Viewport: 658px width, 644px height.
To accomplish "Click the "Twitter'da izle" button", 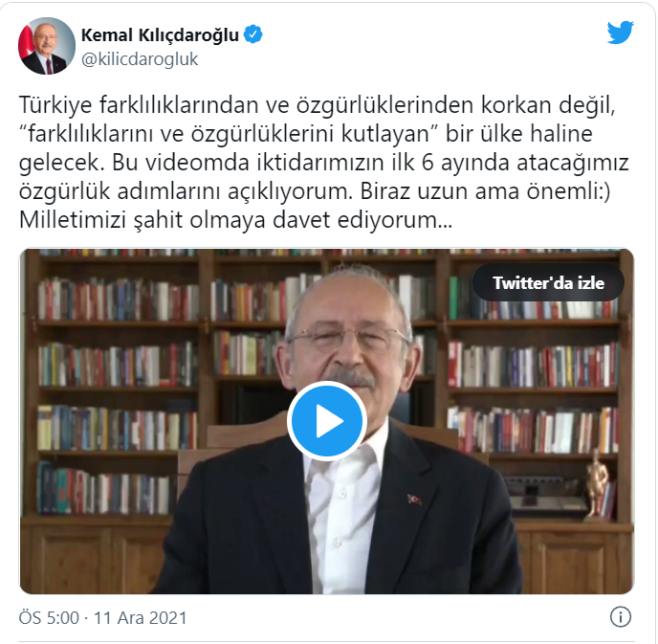I will [x=548, y=282].
